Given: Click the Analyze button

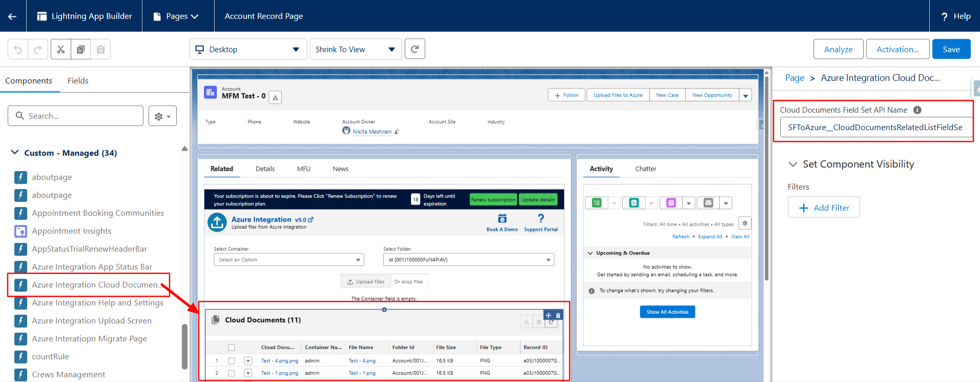Looking at the screenshot, I should [x=838, y=49].
